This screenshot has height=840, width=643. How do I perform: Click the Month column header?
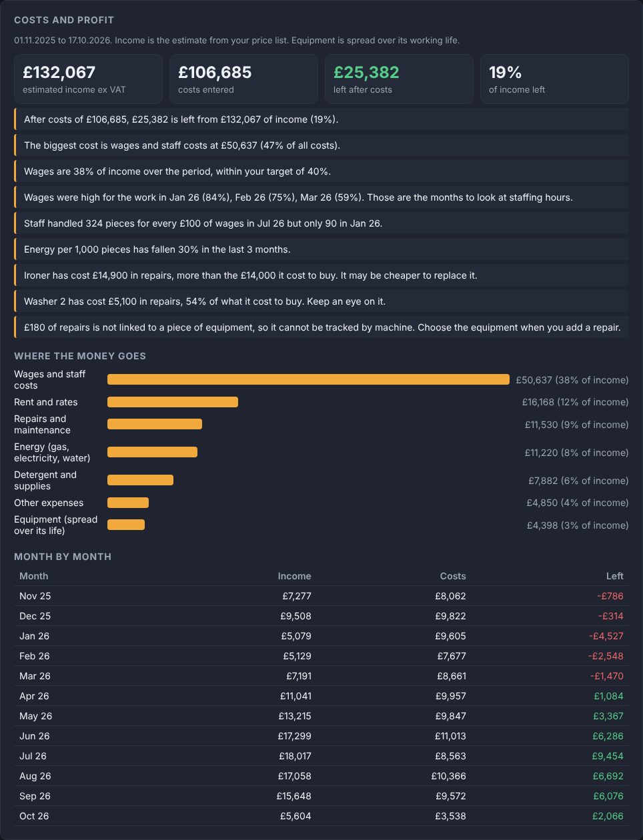click(x=34, y=576)
